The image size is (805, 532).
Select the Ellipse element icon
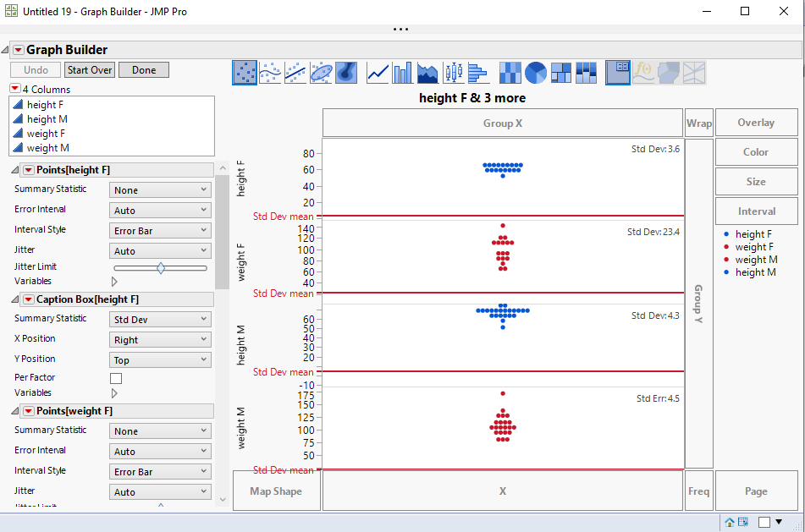point(321,73)
